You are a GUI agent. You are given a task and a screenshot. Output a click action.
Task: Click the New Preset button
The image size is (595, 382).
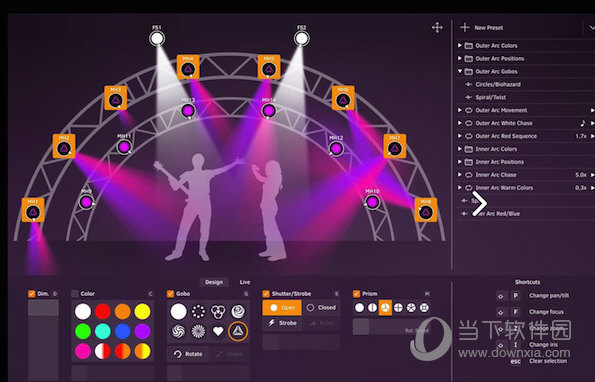click(482, 27)
